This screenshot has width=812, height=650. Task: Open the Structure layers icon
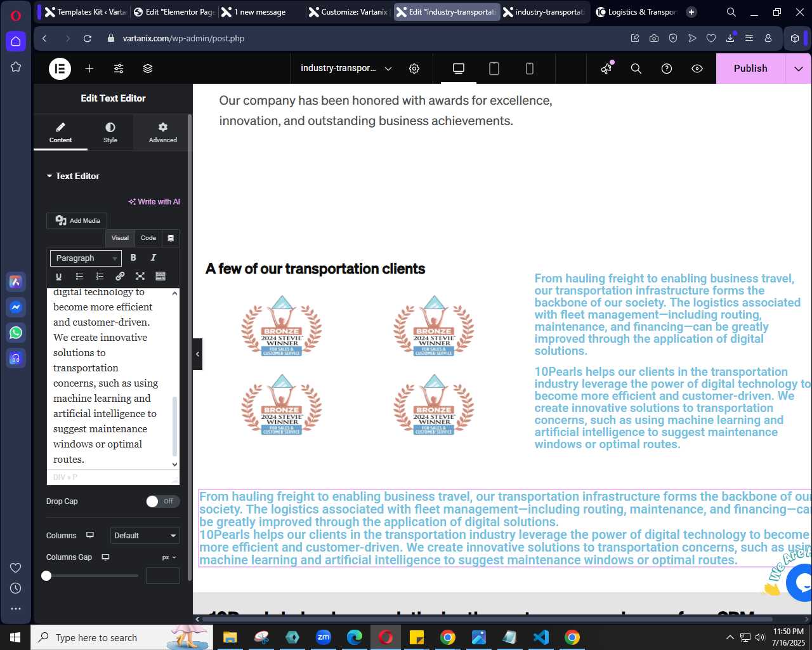pos(148,69)
